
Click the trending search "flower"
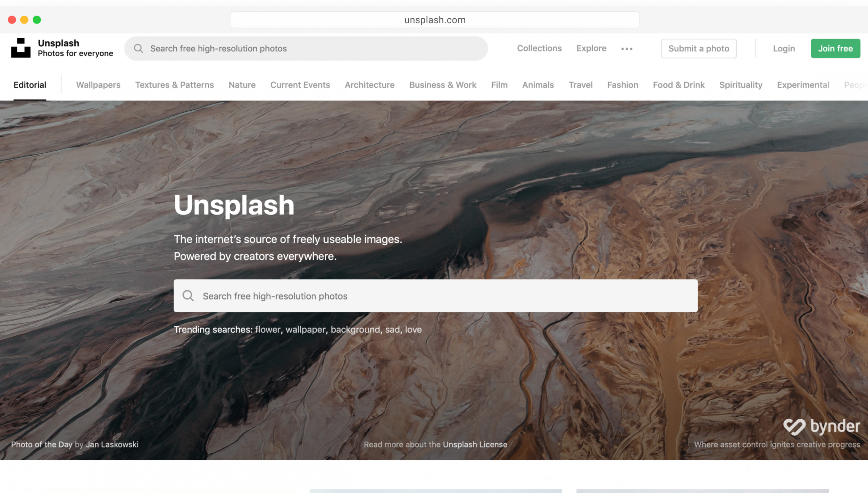pyautogui.click(x=267, y=330)
